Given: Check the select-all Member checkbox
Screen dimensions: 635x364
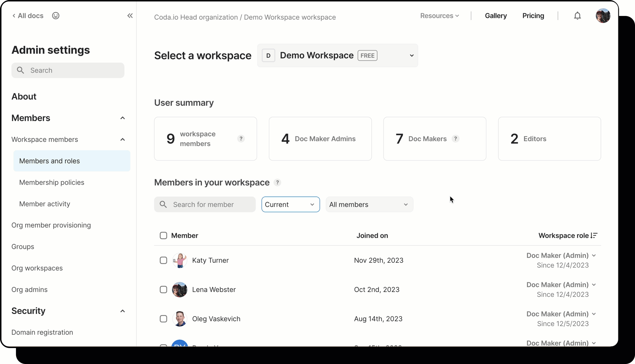Looking at the screenshot, I should tap(163, 235).
